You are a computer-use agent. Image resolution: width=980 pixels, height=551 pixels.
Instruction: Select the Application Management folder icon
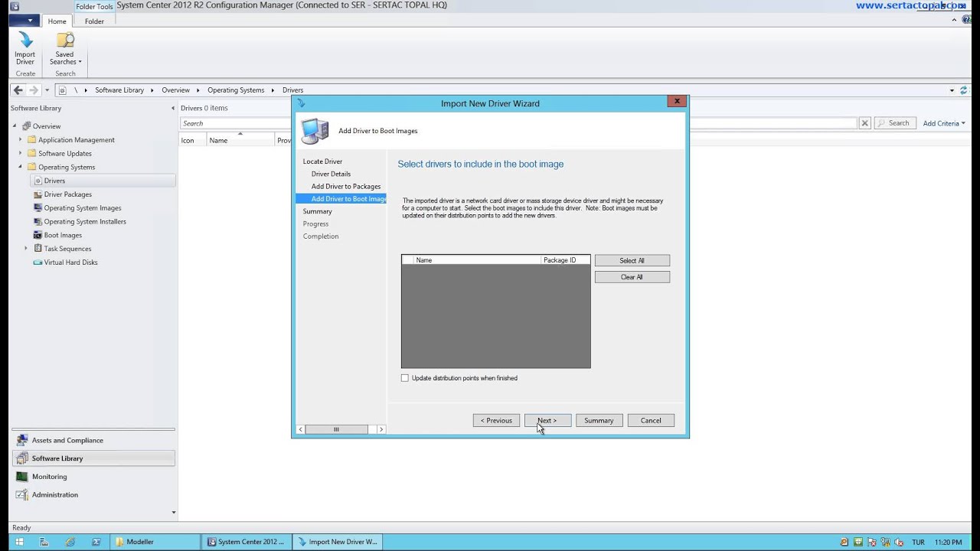pos(32,140)
